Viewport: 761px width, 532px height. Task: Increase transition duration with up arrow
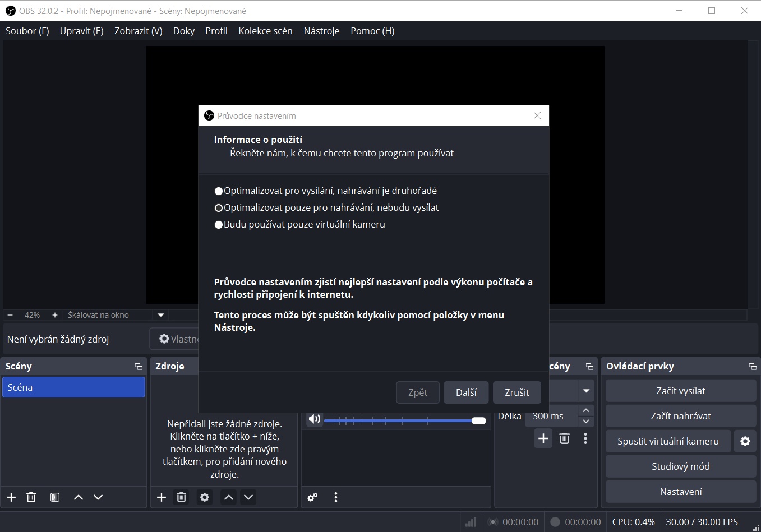pyautogui.click(x=586, y=411)
